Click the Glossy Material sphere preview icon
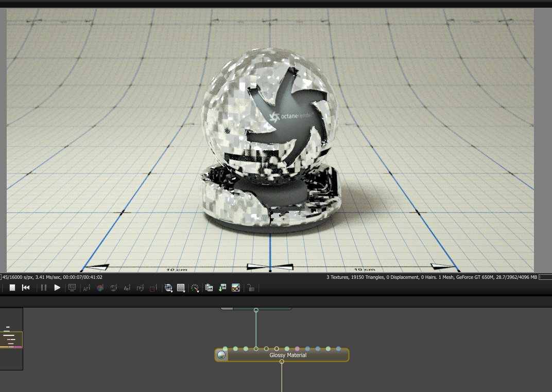This screenshot has width=552, height=392. (x=221, y=355)
